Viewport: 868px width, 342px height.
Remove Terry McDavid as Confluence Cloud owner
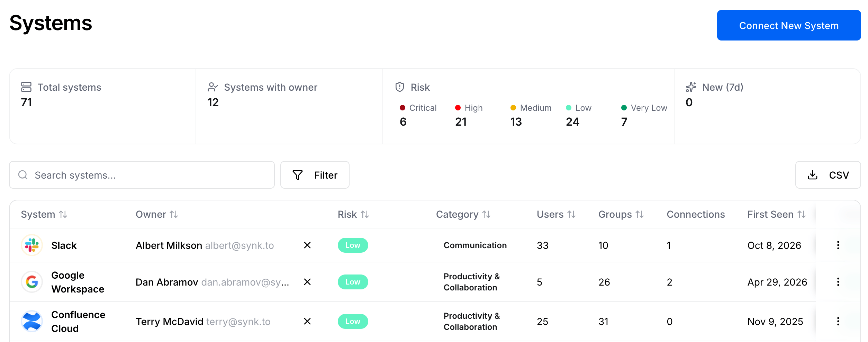point(307,321)
